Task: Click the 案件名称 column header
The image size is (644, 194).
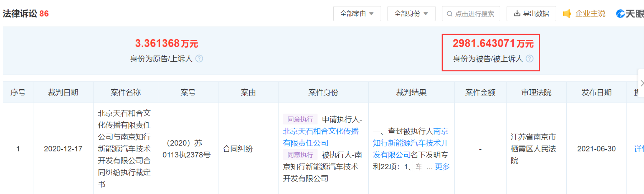Action: [126, 92]
